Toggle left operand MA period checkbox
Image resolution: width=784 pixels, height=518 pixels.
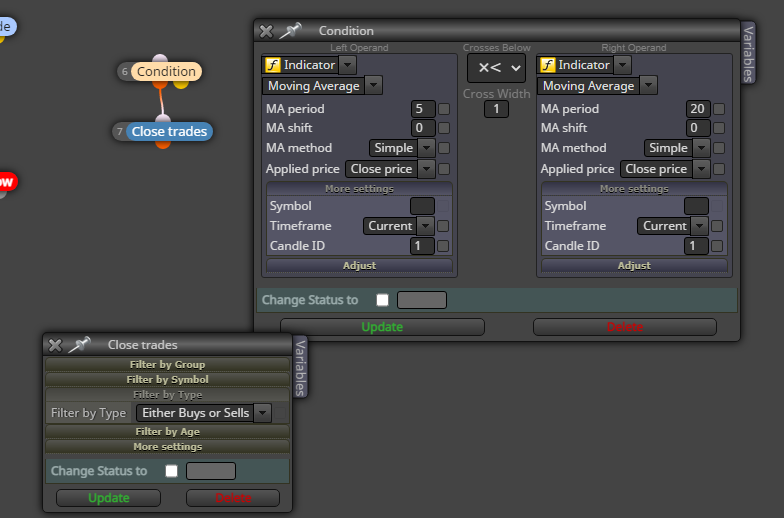444,109
